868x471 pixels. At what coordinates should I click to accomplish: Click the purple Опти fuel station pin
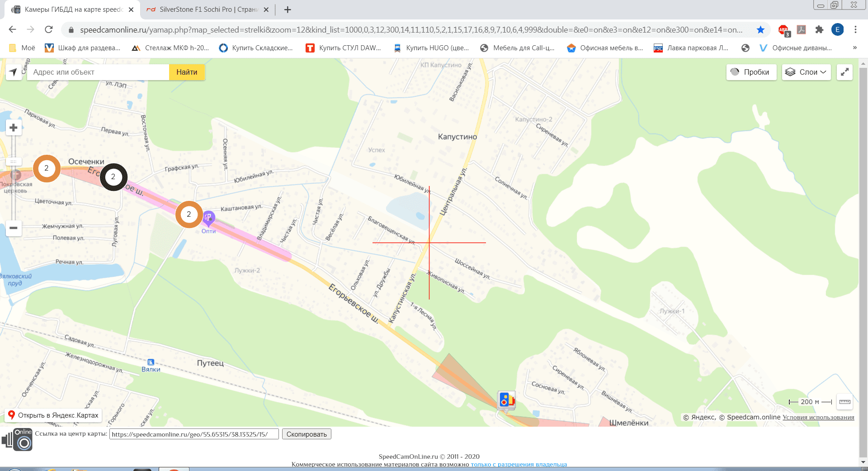(x=208, y=218)
